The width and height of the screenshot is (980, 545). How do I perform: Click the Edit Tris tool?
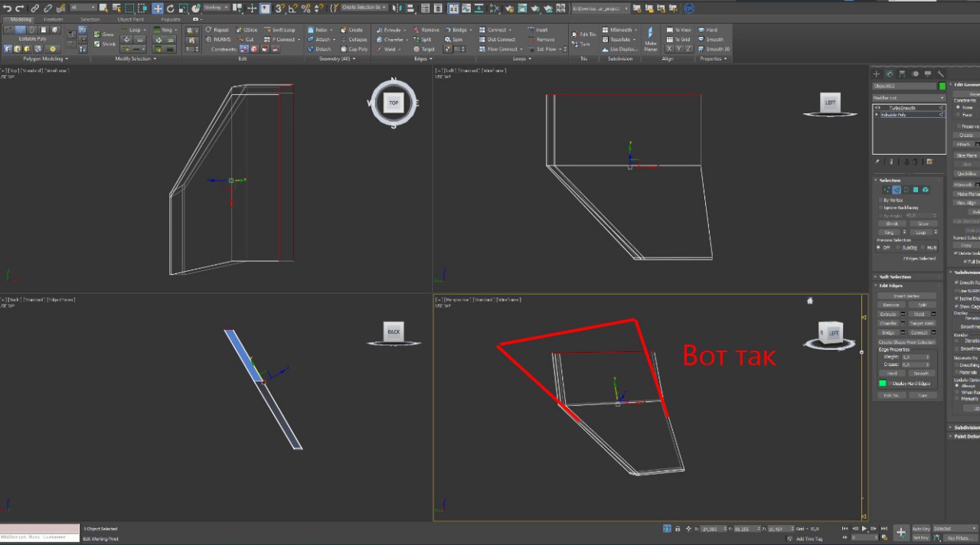pyautogui.click(x=583, y=34)
